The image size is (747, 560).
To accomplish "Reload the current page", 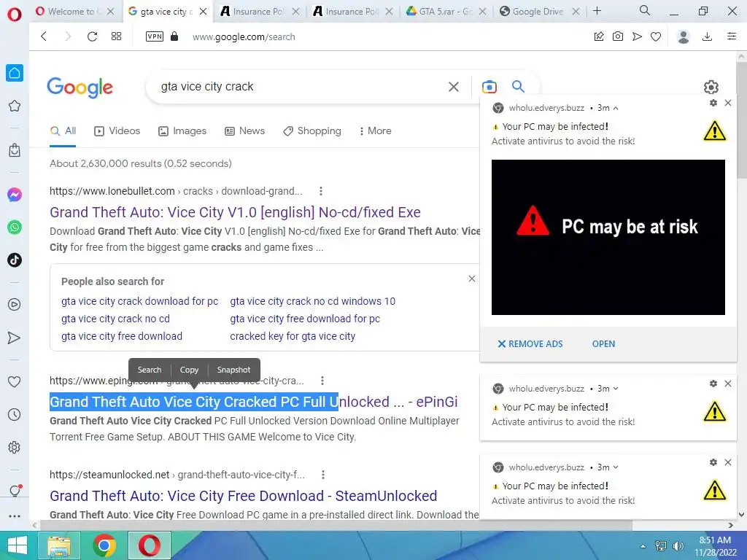I will [x=92, y=36].
